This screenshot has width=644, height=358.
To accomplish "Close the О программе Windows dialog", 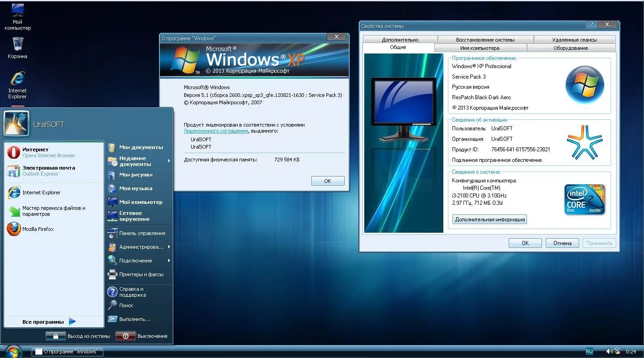I will 337,37.
